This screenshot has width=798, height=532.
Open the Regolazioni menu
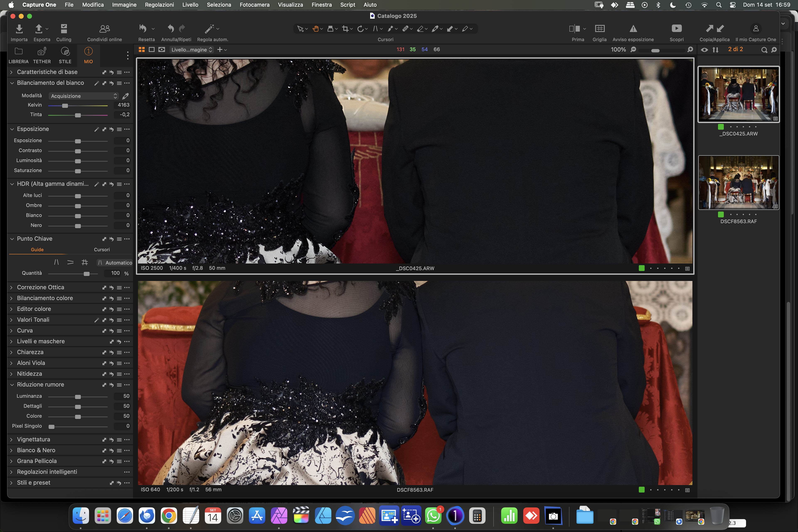[159, 5]
